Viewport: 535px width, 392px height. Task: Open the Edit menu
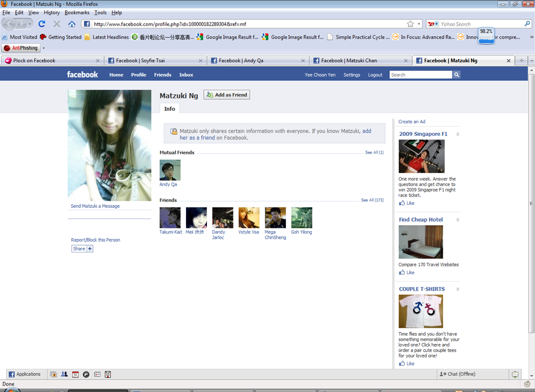click(19, 13)
